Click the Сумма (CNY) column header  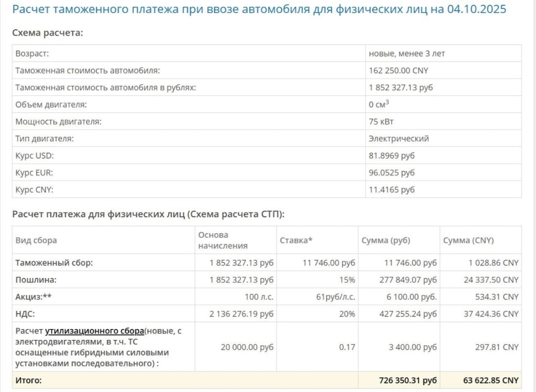click(x=468, y=240)
